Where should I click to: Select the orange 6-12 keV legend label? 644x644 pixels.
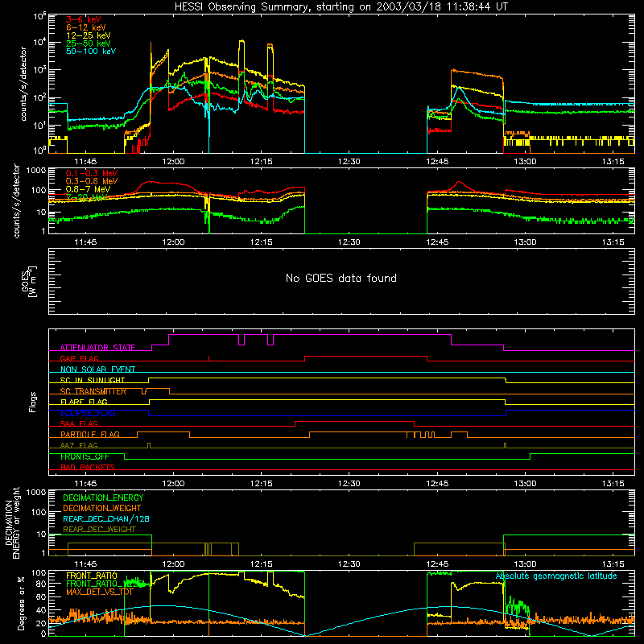click(86, 27)
